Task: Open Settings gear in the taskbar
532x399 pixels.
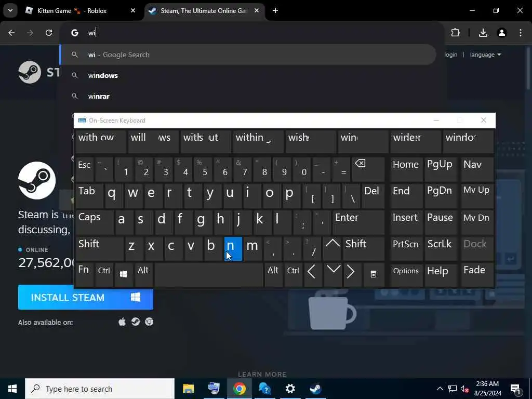Action: coord(290,389)
